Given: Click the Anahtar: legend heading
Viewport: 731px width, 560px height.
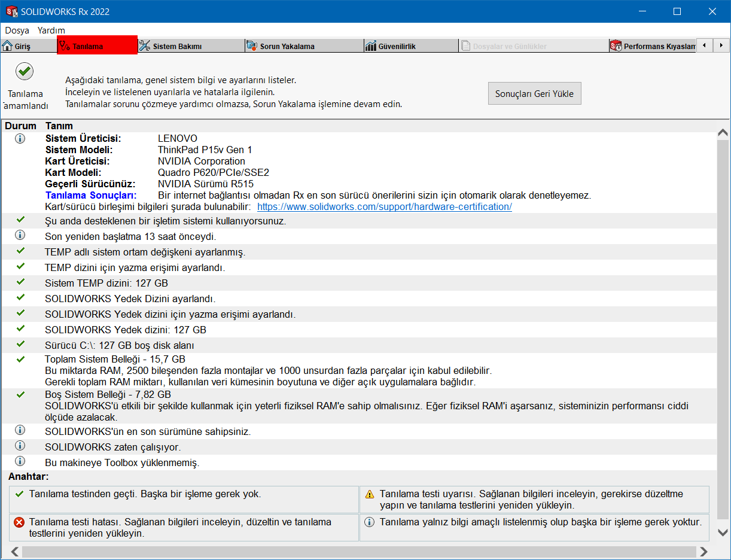Looking at the screenshot, I should 29,477.
